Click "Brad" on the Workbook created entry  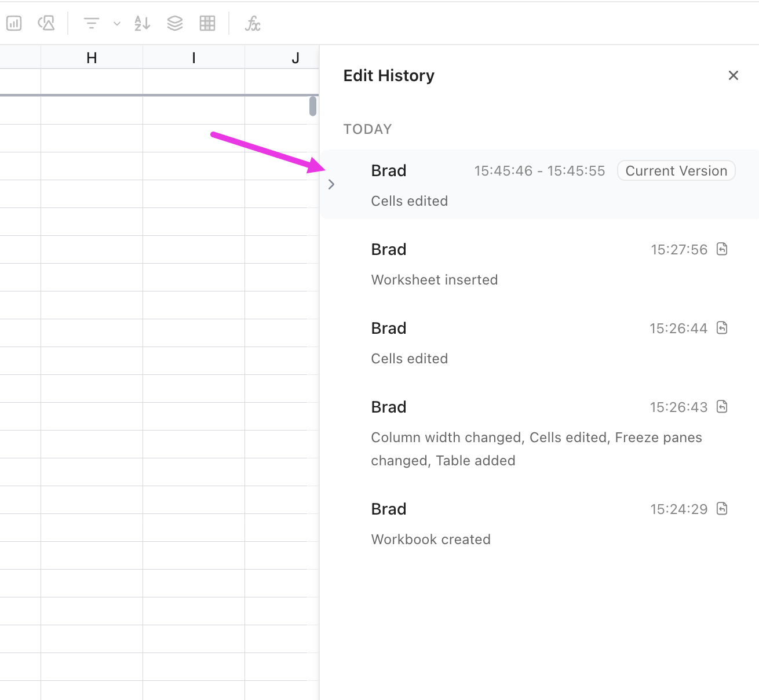[x=389, y=509]
